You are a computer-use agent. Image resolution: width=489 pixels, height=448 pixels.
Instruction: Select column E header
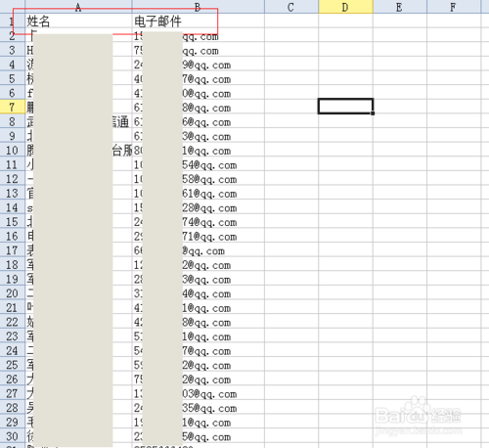pos(400,7)
